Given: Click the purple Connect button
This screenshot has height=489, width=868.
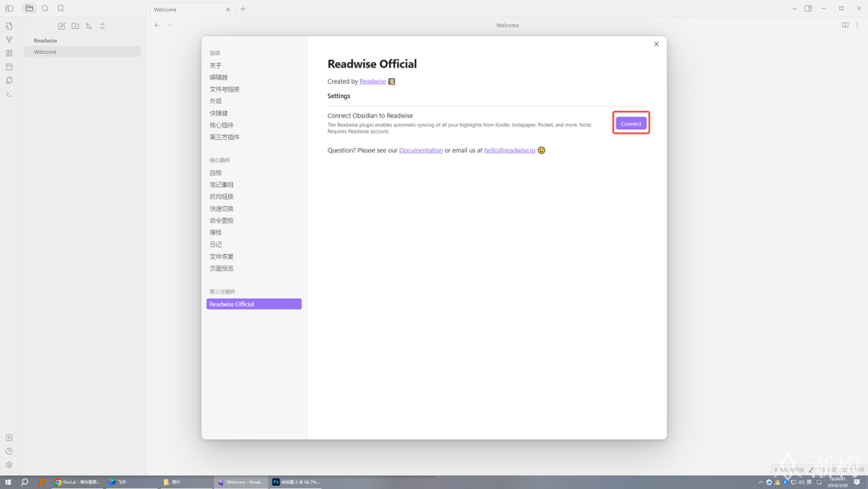Looking at the screenshot, I should pos(631,123).
